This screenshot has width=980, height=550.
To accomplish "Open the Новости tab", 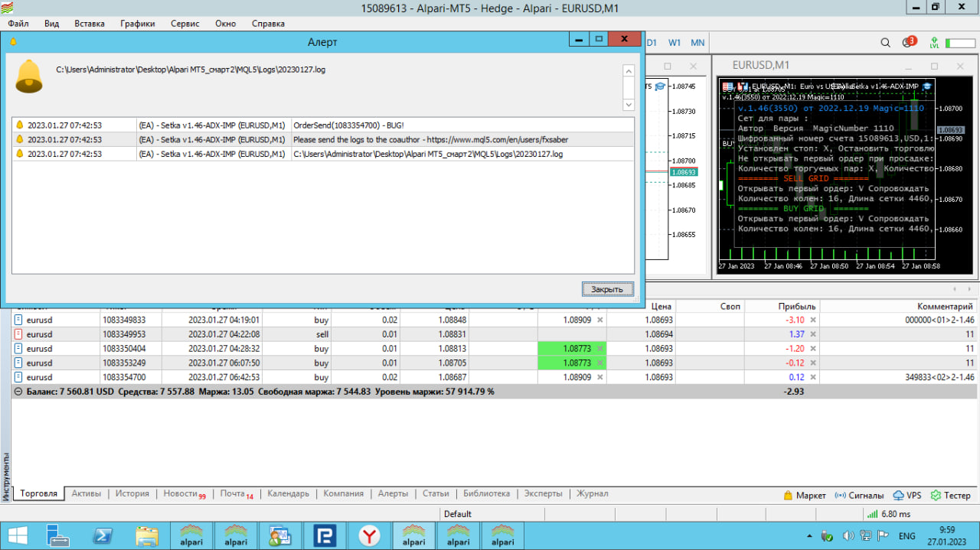I will click(x=185, y=493).
